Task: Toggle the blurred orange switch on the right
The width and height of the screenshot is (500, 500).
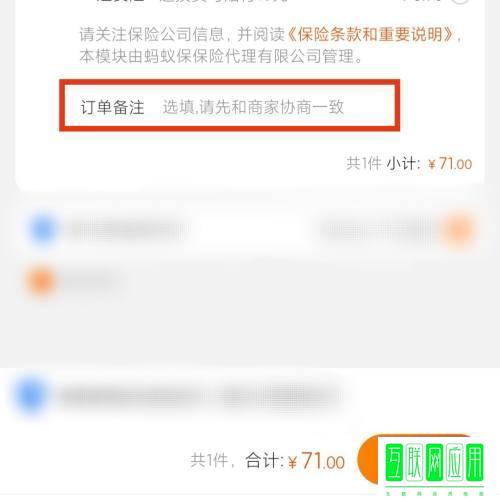Action: 458,230
